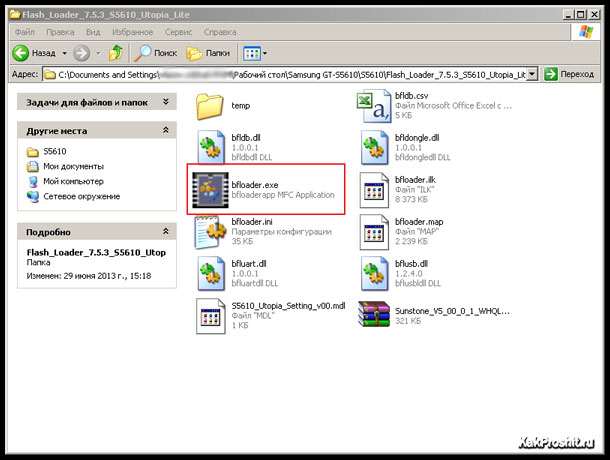Select the bfldb.csv Excel file icon
This screenshot has width=610, height=460.
(373, 104)
